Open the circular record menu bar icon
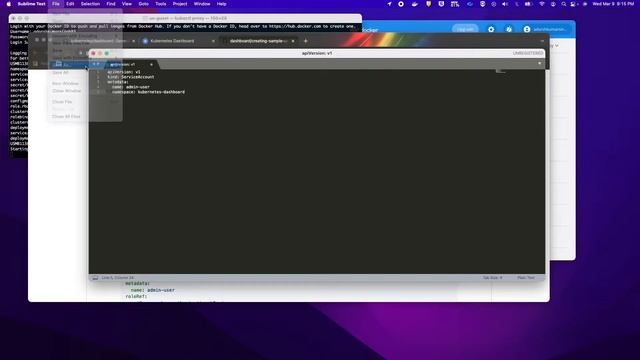The image size is (640, 360). pyautogui.click(x=401, y=4)
